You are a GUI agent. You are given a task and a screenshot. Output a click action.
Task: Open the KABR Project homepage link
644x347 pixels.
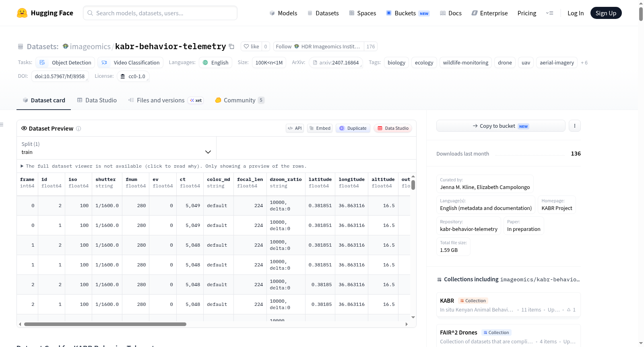pyautogui.click(x=556, y=208)
